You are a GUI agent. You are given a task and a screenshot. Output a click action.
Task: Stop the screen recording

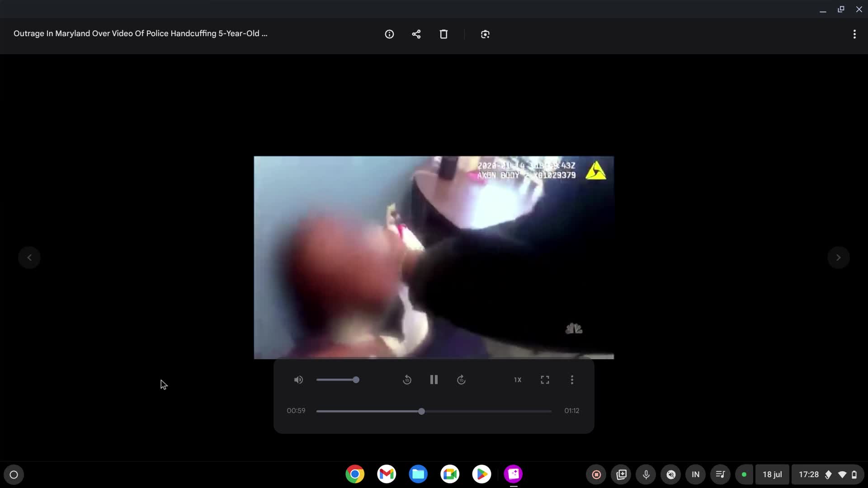coord(596,474)
